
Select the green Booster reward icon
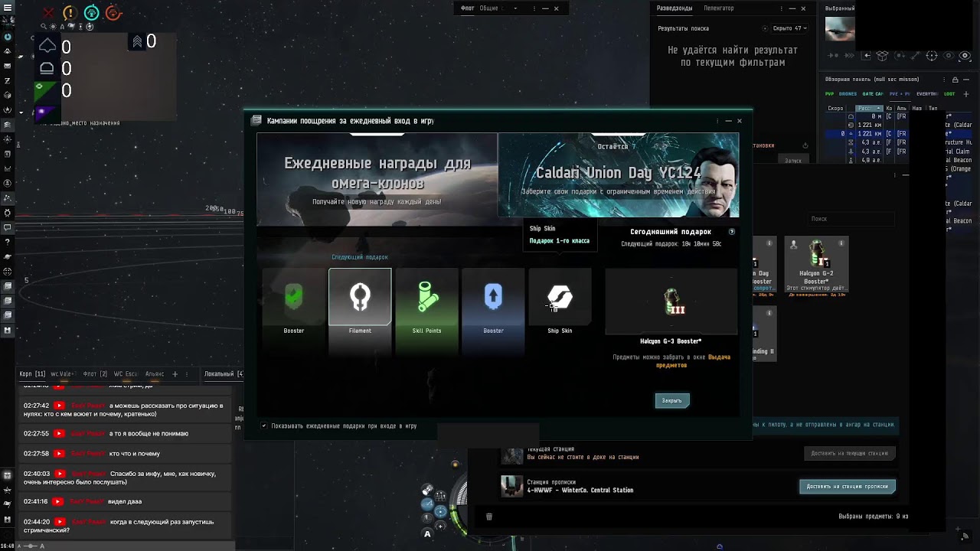tap(293, 297)
